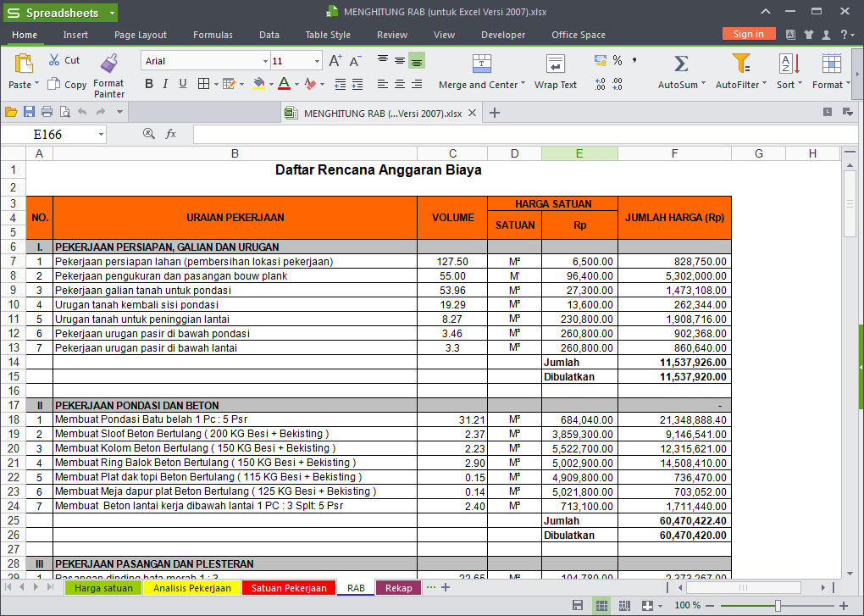Click the Sort A-Z icon
The height and width of the screenshot is (616, 864).
click(x=789, y=64)
